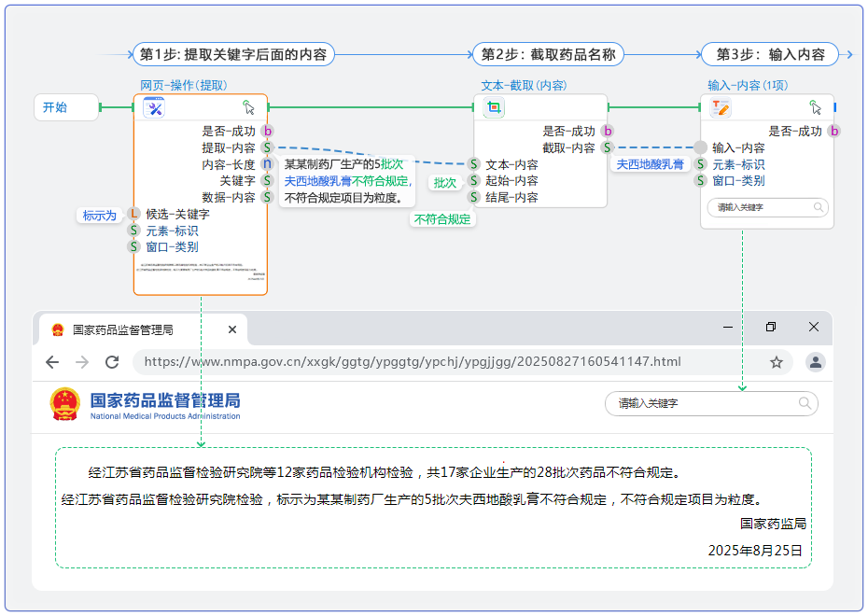The image size is (868, 616).
Task: Toggle the L port beside 候选-关键字
Action: pos(133,215)
